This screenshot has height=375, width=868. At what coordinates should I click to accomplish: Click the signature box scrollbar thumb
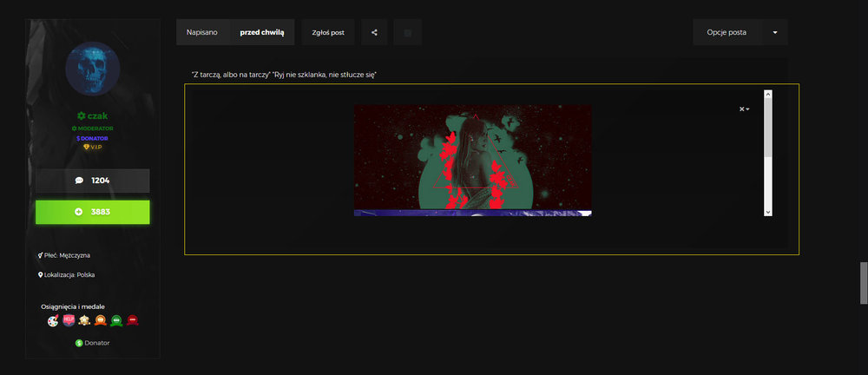(x=768, y=128)
